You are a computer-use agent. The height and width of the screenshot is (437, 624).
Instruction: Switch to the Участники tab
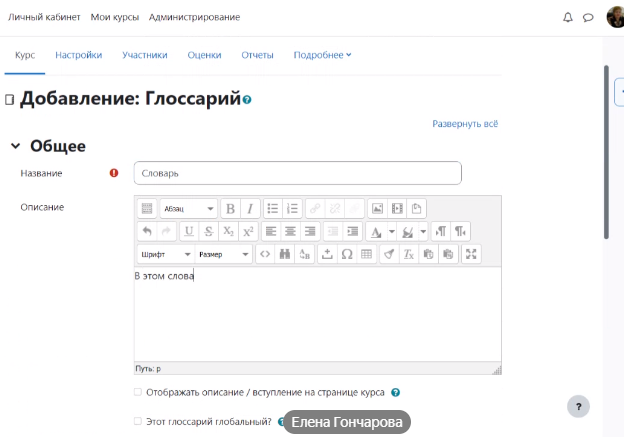tap(145, 55)
